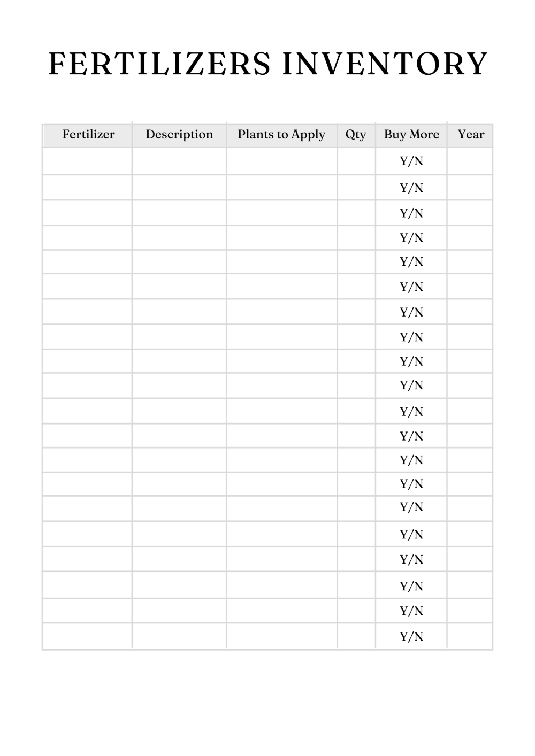Click the Plants to Apply header
This screenshot has height=756, width=535.
pyautogui.click(x=281, y=135)
